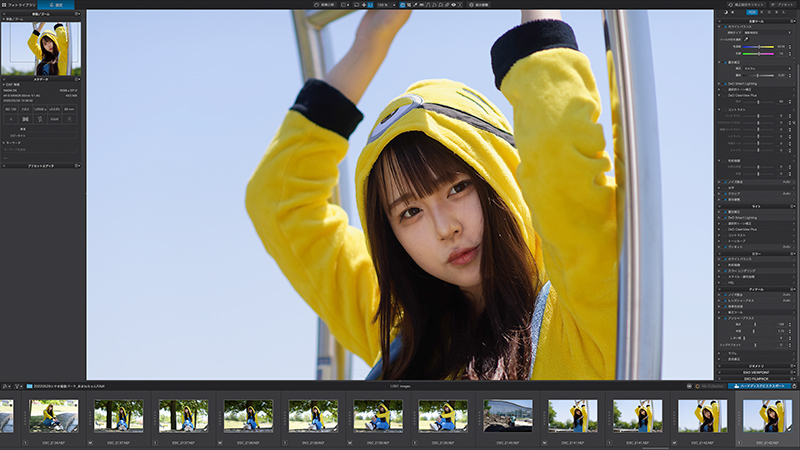The image size is (800, 450).
Task: Expand the トーンカーブ tool
Action: (719, 241)
